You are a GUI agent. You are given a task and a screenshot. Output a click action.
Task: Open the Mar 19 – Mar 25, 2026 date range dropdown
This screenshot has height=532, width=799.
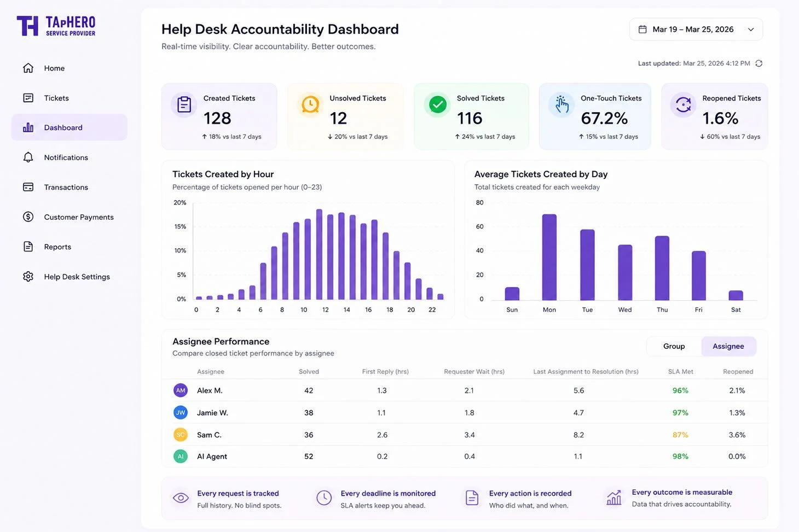point(696,30)
